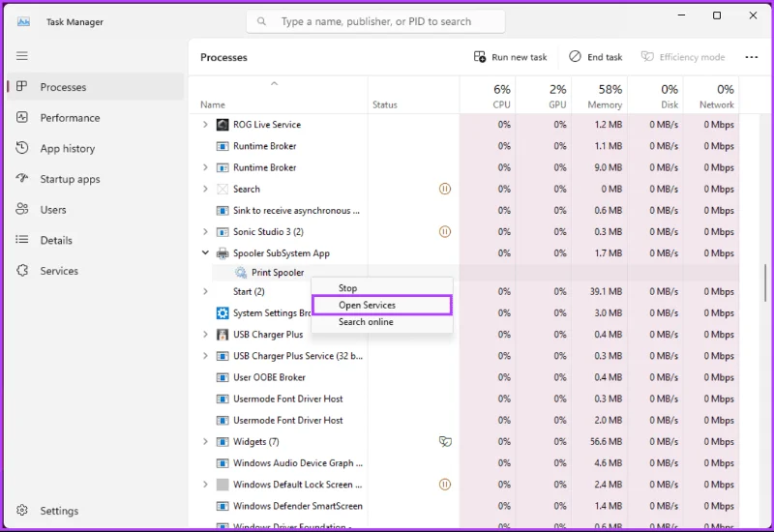Sort by the Disk column header

[x=656, y=96]
